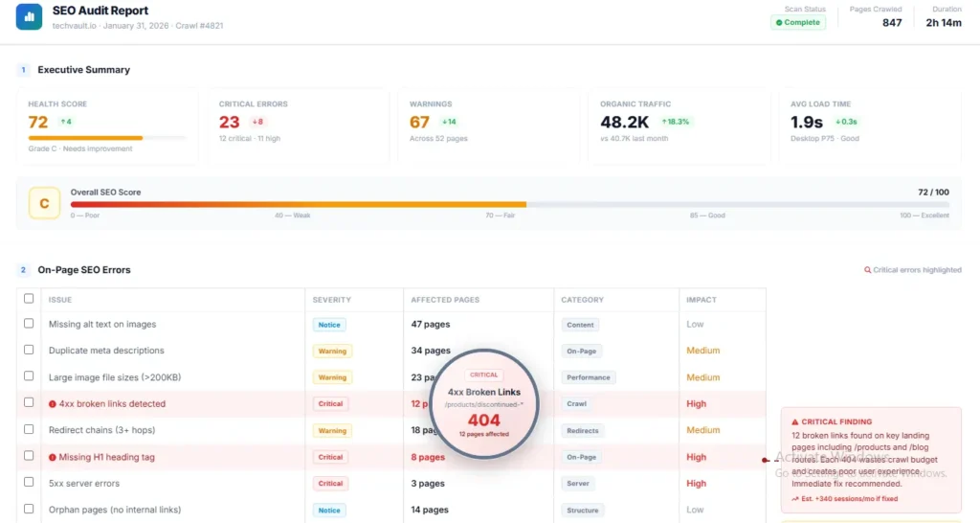Check the Missing H1 heading tag row
980x523 pixels.
point(29,455)
